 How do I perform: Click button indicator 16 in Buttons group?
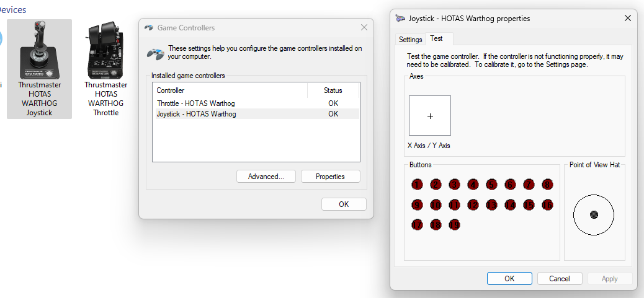point(547,204)
